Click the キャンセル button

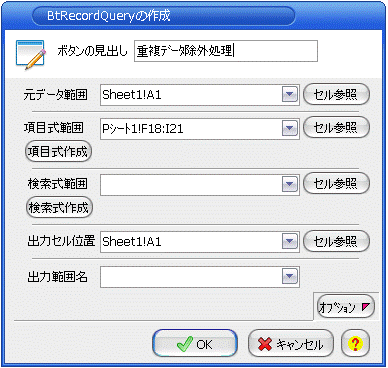tap(291, 344)
